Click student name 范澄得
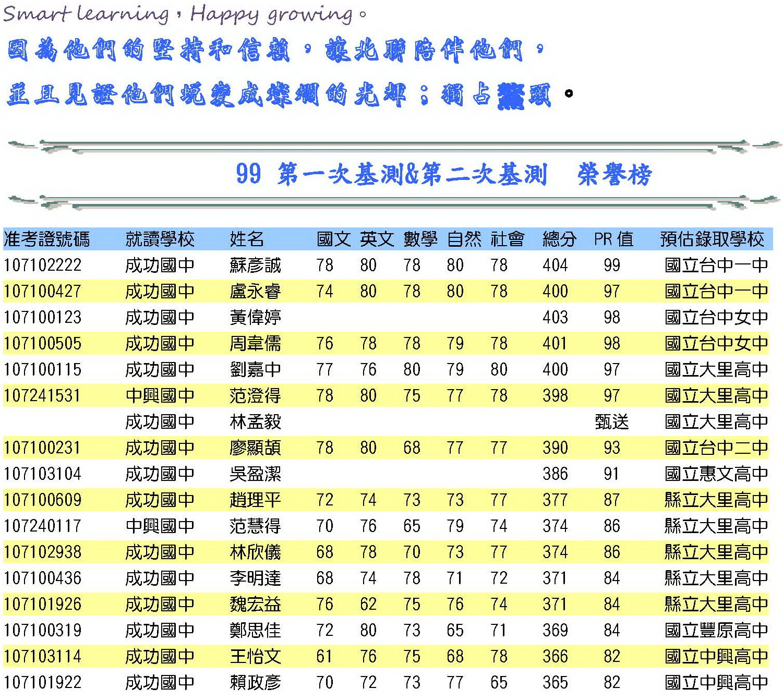This screenshot has width=783, height=700. pyautogui.click(x=255, y=396)
